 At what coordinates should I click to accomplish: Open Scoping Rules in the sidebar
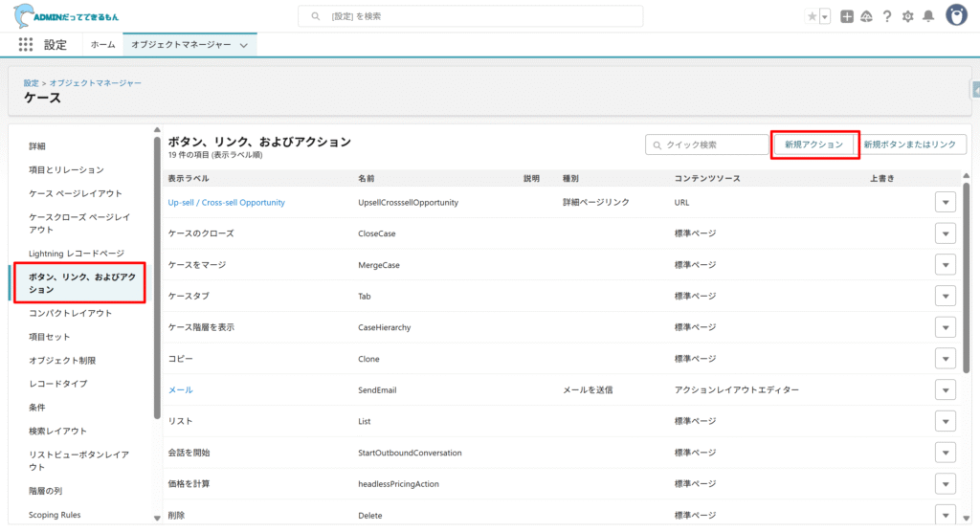coord(55,515)
